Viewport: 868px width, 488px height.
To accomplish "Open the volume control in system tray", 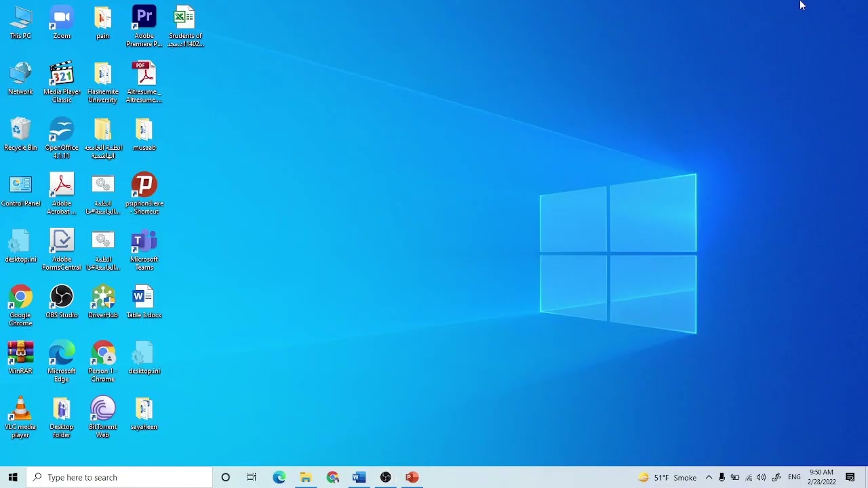I will 762,477.
